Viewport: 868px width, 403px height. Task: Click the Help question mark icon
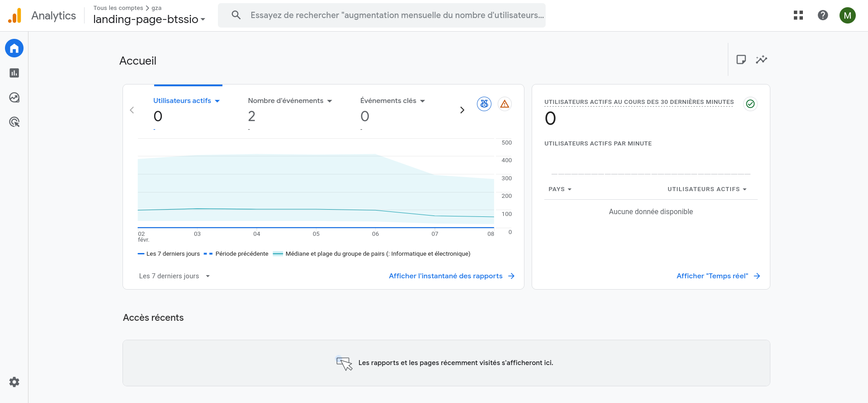pyautogui.click(x=823, y=15)
